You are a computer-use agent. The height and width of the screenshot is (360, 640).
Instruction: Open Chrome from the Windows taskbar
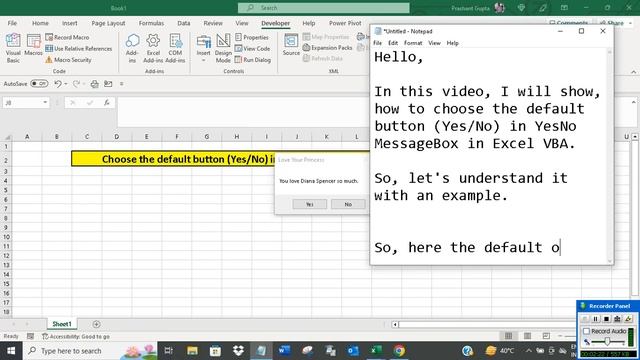399,350
